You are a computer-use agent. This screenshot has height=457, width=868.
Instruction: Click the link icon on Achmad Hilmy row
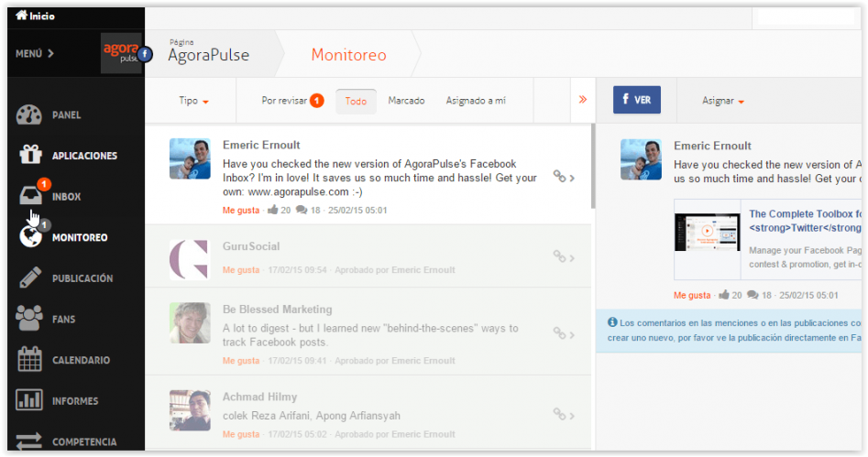click(559, 414)
